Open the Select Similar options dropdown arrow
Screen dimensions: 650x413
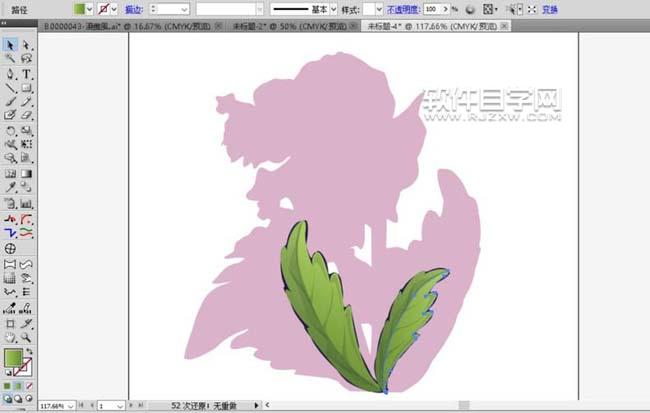click(520, 9)
